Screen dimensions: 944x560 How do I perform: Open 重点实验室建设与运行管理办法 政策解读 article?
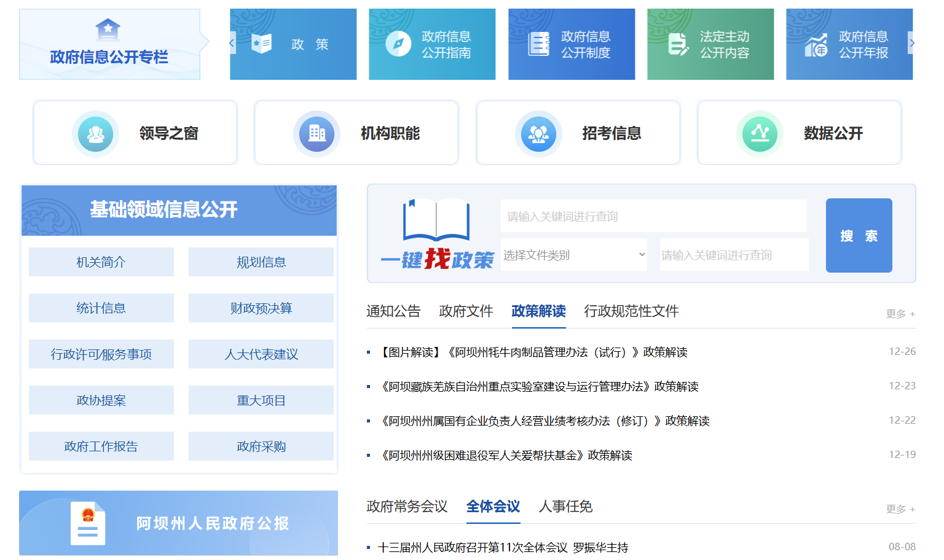[x=538, y=386]
